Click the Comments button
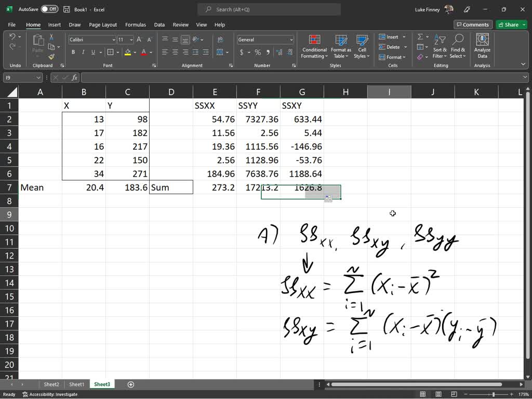The height and width of the screenshot is (399, 532). point(472,24)
